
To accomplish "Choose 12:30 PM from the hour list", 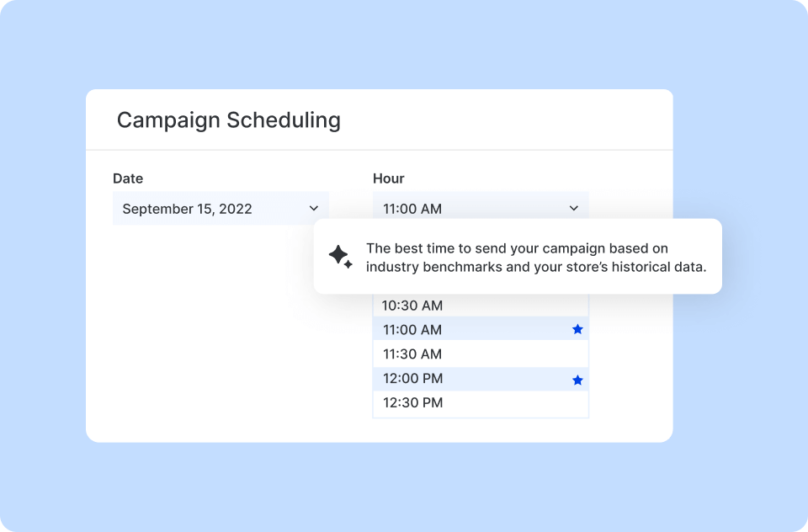I will point(412,402).
